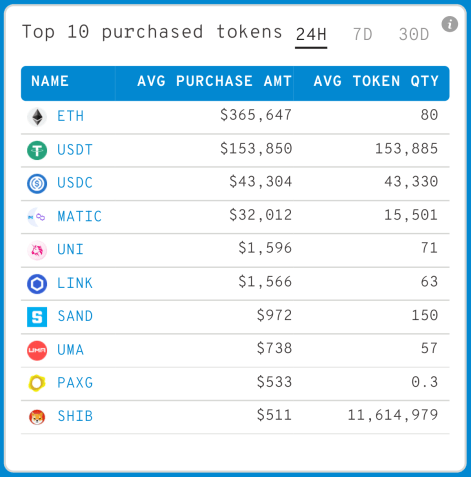Click the Uniswap UNI unicorn icon
The height and width of the screenshot is (477, 471).
37,250
